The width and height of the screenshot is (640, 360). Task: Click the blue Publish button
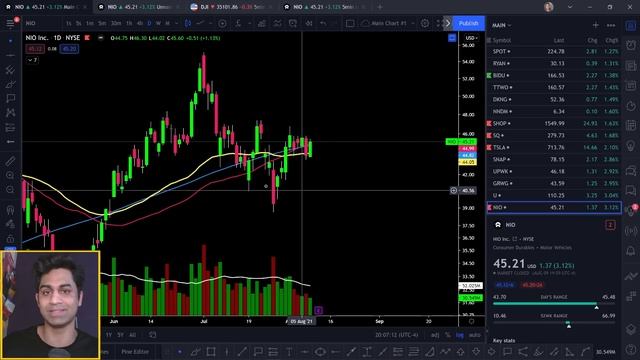point(469,23)
